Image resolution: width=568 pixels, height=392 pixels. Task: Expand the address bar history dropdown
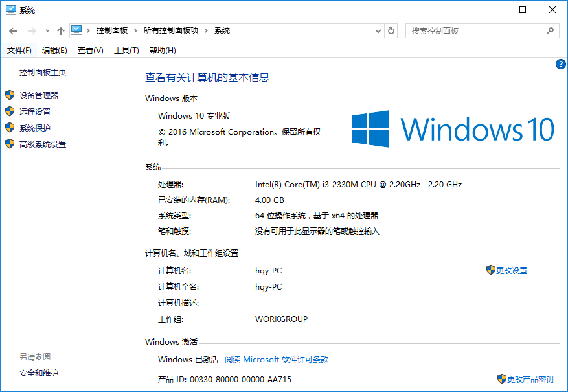[378, 31]
